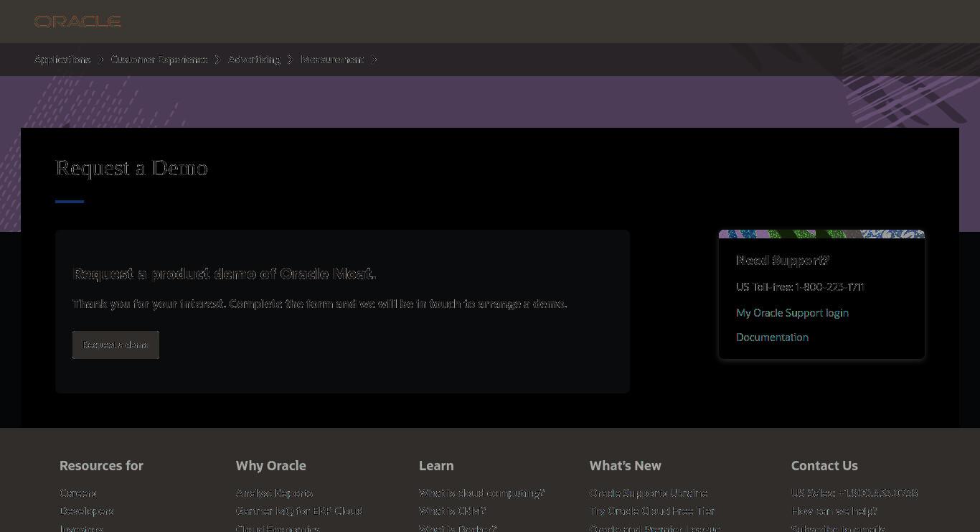The image size is (980, 532).
Task: Open the Analyst Reports footer link
Action: coord(275,493)
